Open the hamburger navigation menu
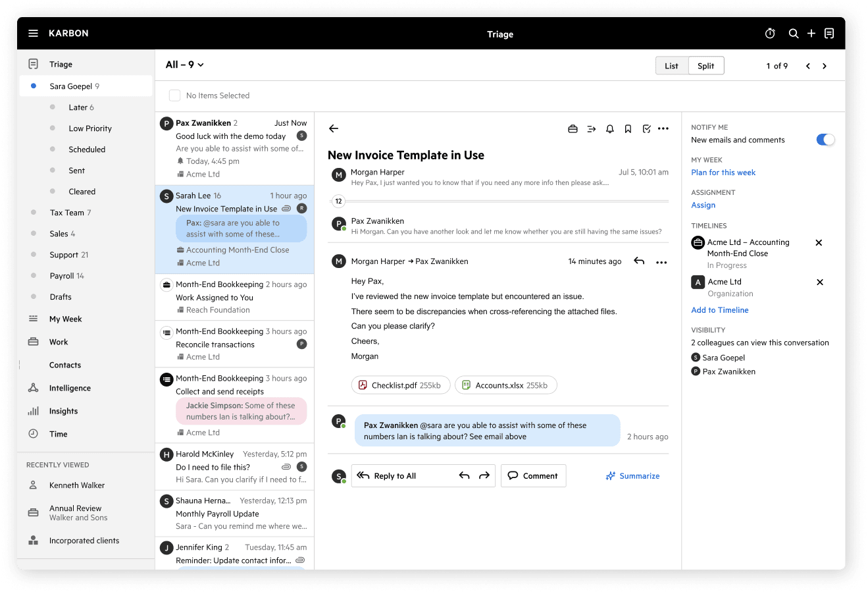 pyautogui.click(x=33, y=34)
